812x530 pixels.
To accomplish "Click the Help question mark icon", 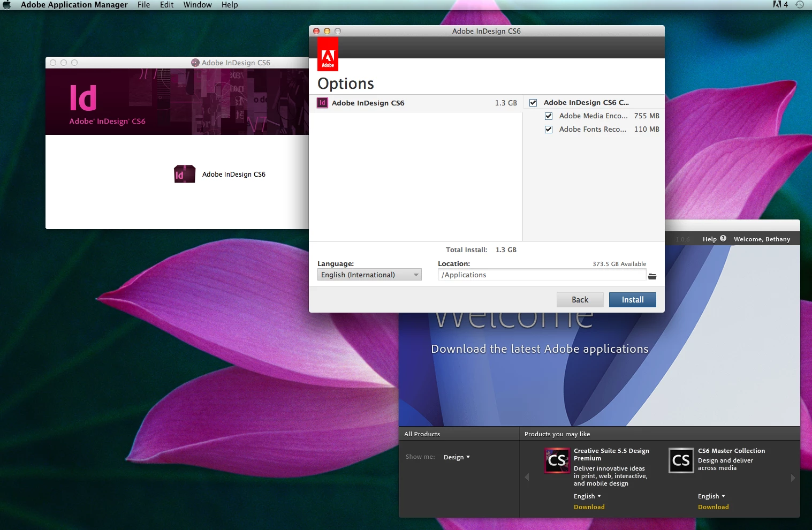I will (x=723, y=239).
